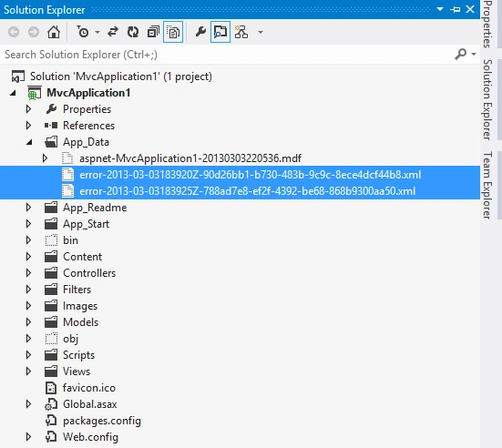Click Sync with Active Document arrows icon
The width and height of the screenshot is (502, 448).
[113, 32]
